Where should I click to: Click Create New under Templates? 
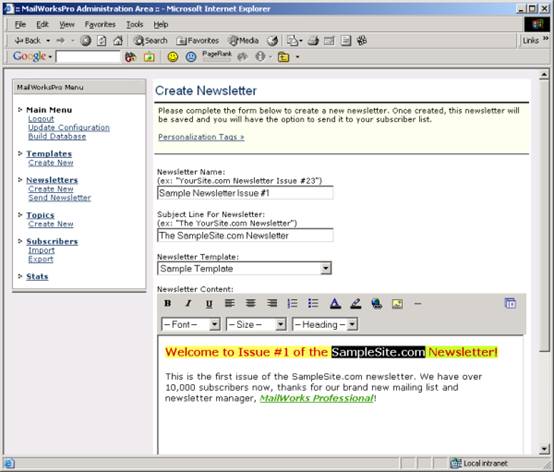[51, 163]
